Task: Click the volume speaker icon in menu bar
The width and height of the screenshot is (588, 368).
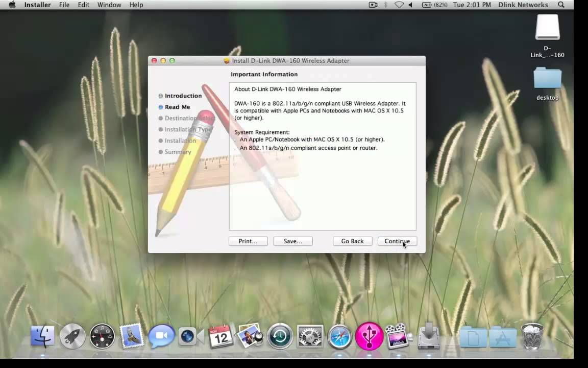Action: 410,5
